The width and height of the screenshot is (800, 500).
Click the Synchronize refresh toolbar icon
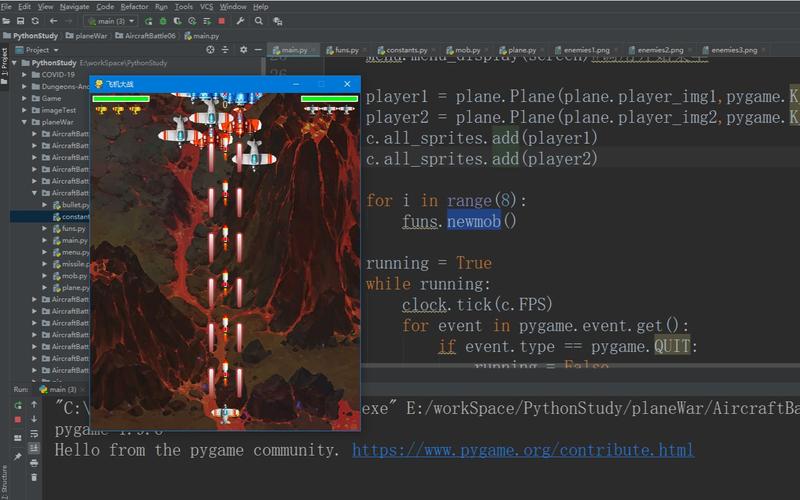click(x=35, y=21)
